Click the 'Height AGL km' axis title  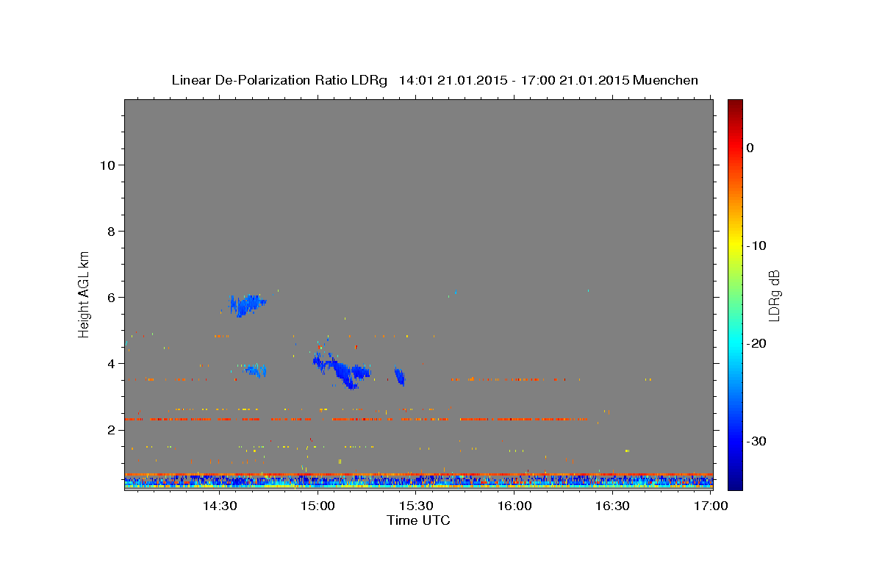85,294
